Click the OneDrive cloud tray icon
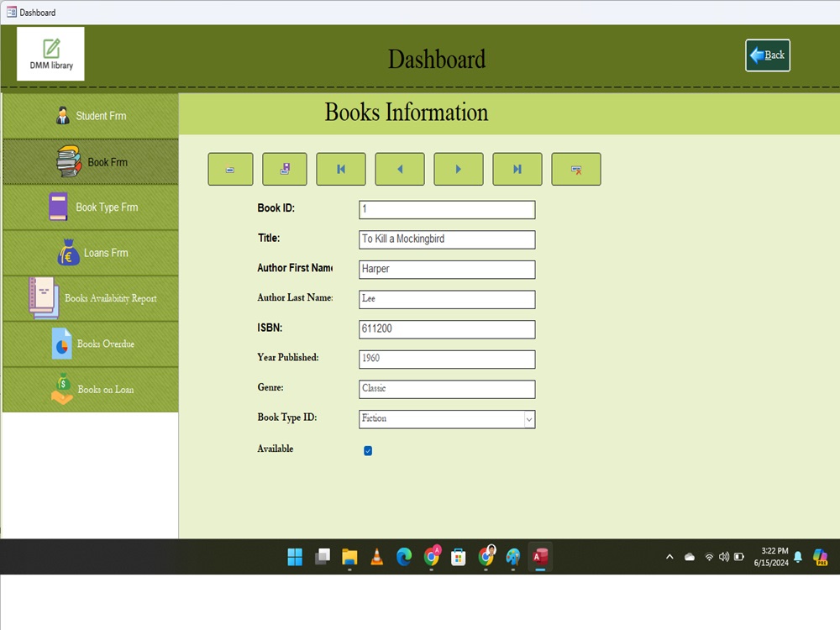This screenshot has width=840, height=630. (x=690, y=557)
